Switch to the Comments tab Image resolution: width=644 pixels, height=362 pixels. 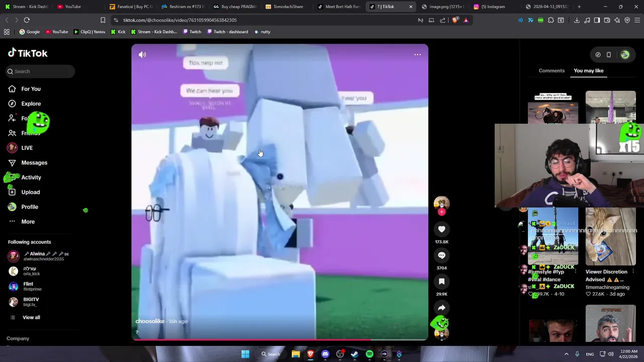pyautogui.click(x=551, y=70)
